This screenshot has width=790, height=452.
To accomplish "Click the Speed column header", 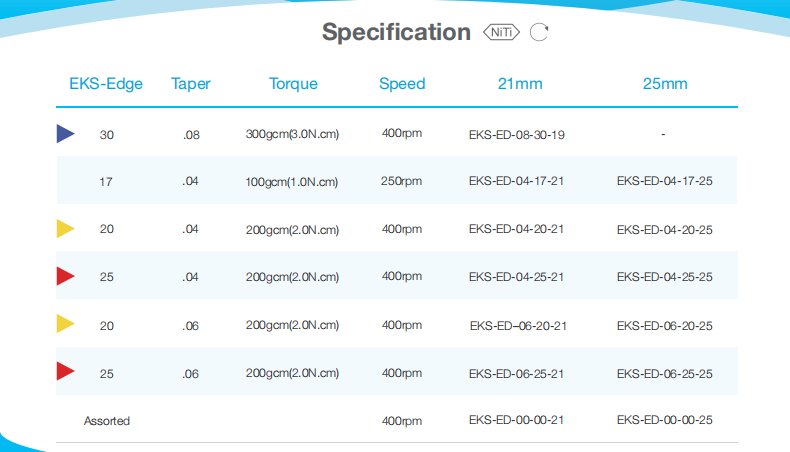I will tap(402, 84).
